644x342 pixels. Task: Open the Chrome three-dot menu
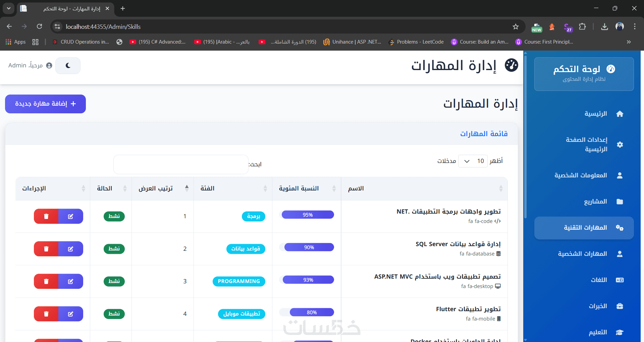tap(635, 26)
